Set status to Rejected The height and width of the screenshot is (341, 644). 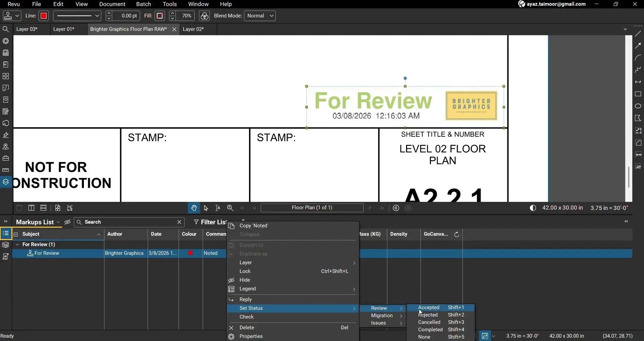(x=441, y=315)
